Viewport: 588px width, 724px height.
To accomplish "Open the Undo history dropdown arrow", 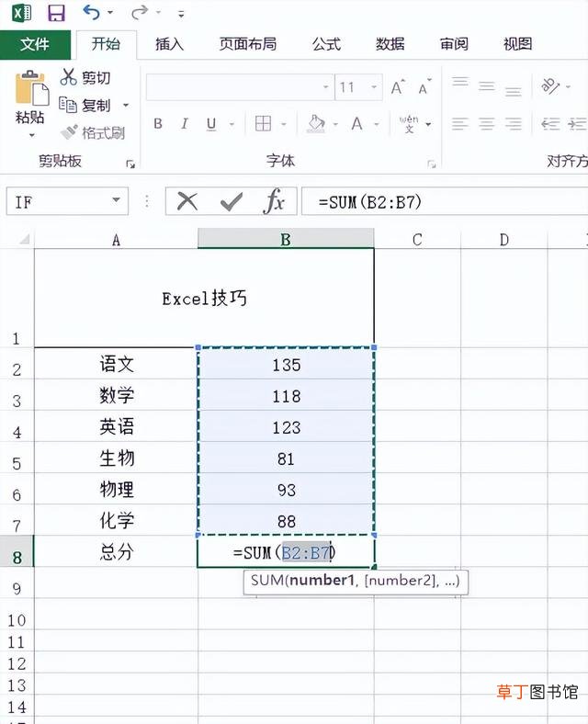I will [110, 13].
